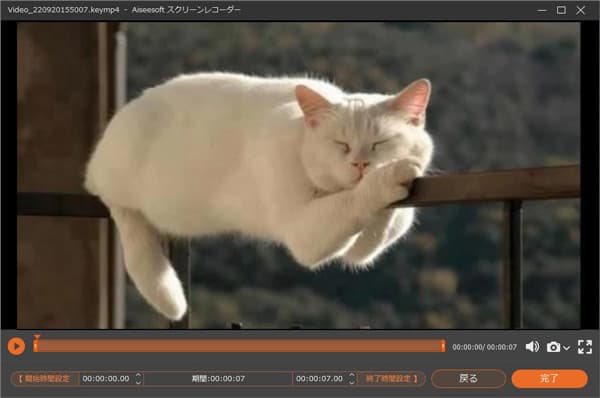The width and height of the screenshot is (600, 398).
Task: Minimize the Aiseesoft recorder window
Action: tap(542, 10)
